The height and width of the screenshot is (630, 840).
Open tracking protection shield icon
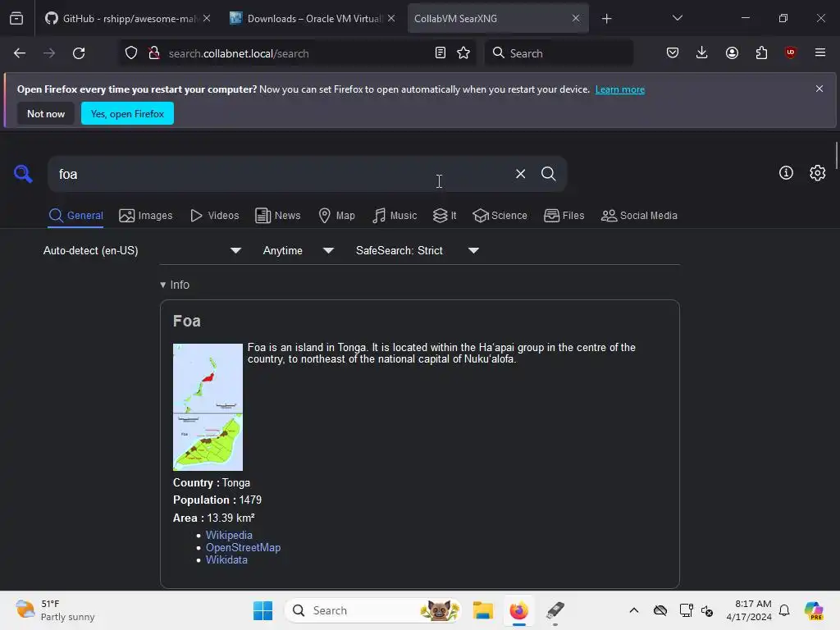(131, 53)
